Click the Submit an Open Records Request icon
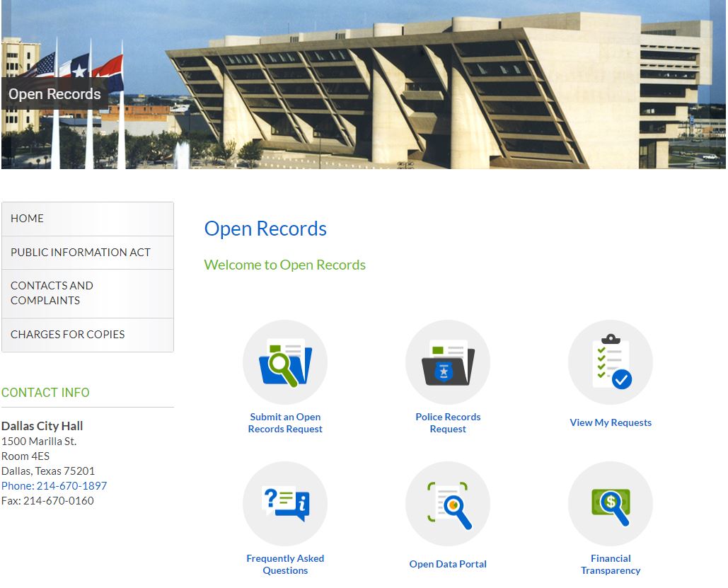This screenshot has height=588, width=728. coord(285,362)
